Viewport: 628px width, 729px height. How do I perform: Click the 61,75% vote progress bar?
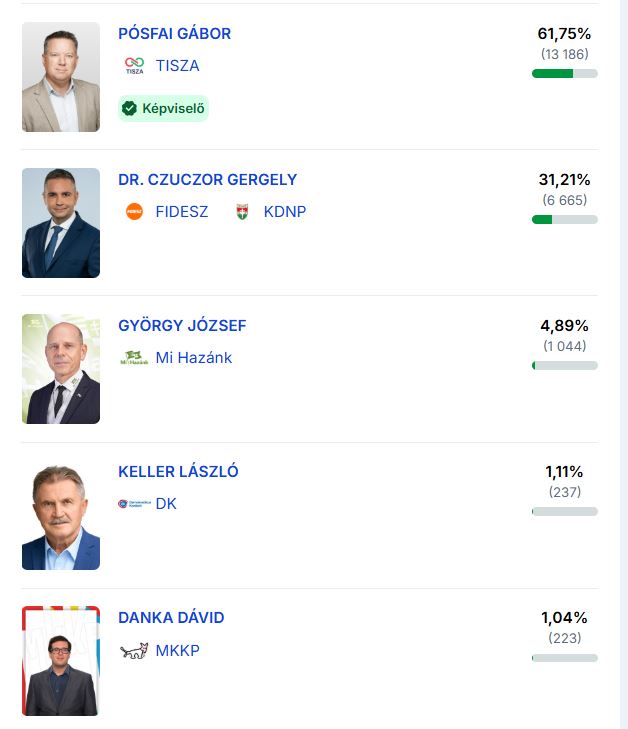(x=565, y=73)
